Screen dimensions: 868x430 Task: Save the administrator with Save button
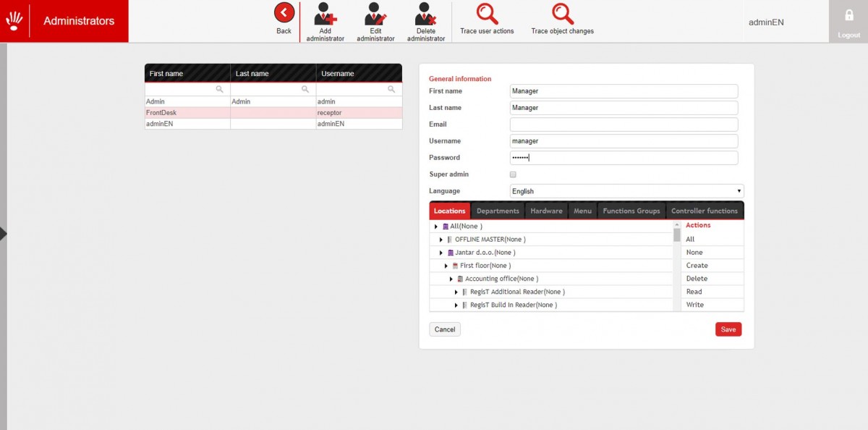pos(728,329)
